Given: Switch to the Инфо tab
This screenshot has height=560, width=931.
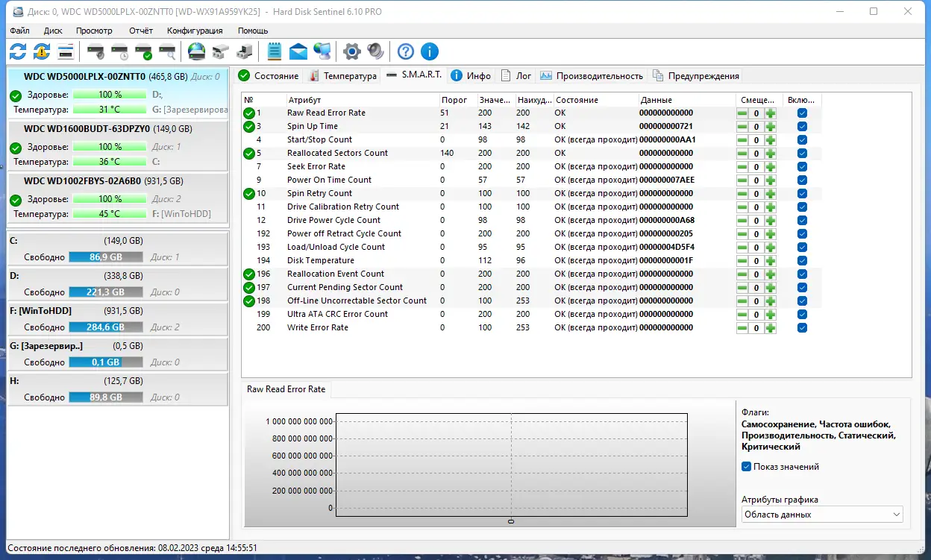Looking at the screenshot, I should 471,76.
